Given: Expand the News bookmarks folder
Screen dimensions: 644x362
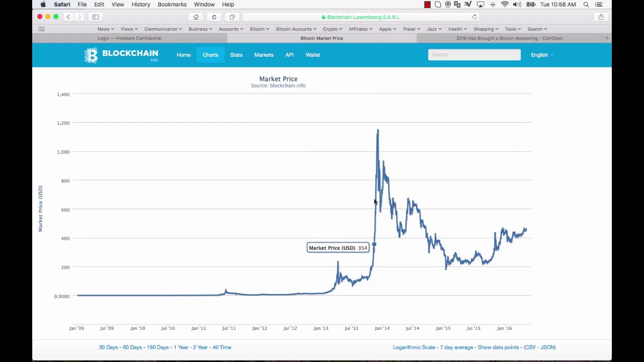Looking at the screenshot, I should [106, 29].
